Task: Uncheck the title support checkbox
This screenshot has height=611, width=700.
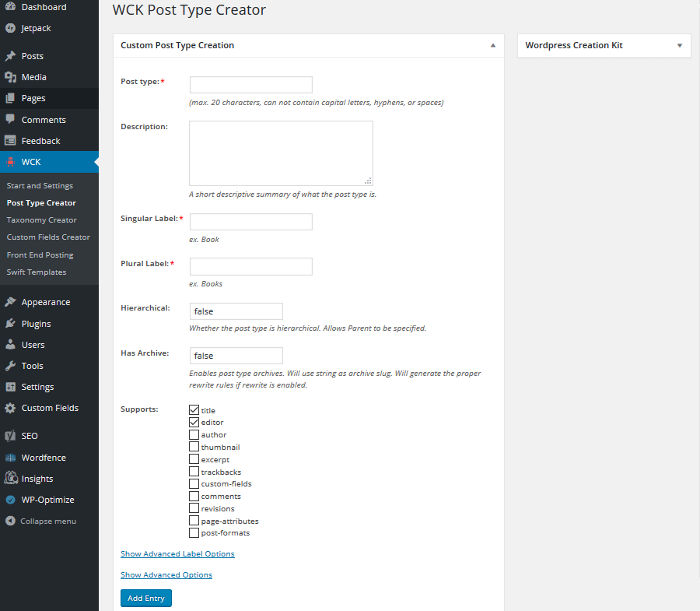Action: click(194, 409)
